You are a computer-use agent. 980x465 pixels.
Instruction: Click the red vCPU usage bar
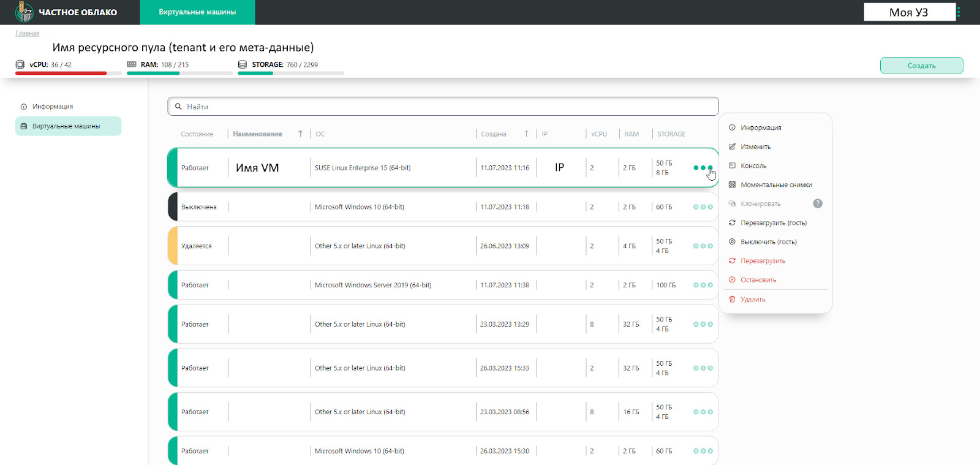(61, 73)
